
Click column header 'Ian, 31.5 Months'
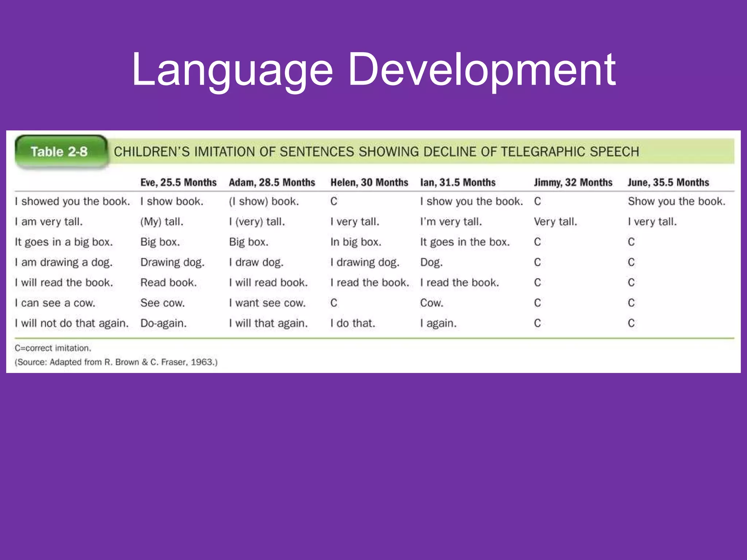pyautogui.click(x=458, y=182)
